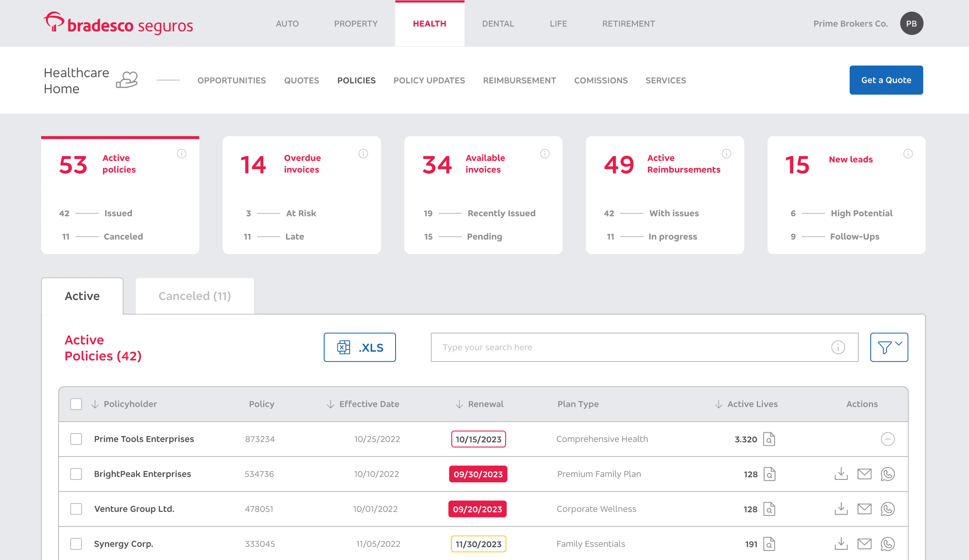
Task: Click the Get a Quote button
Action: [x=886, y=80]
